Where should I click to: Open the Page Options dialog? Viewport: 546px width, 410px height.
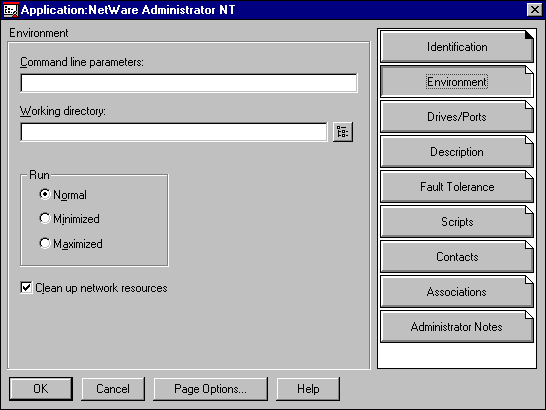[x=210, y=389]
